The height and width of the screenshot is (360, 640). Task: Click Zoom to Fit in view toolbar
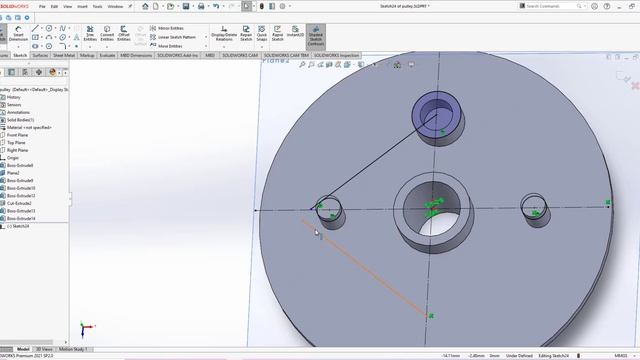tap(302, 64)
